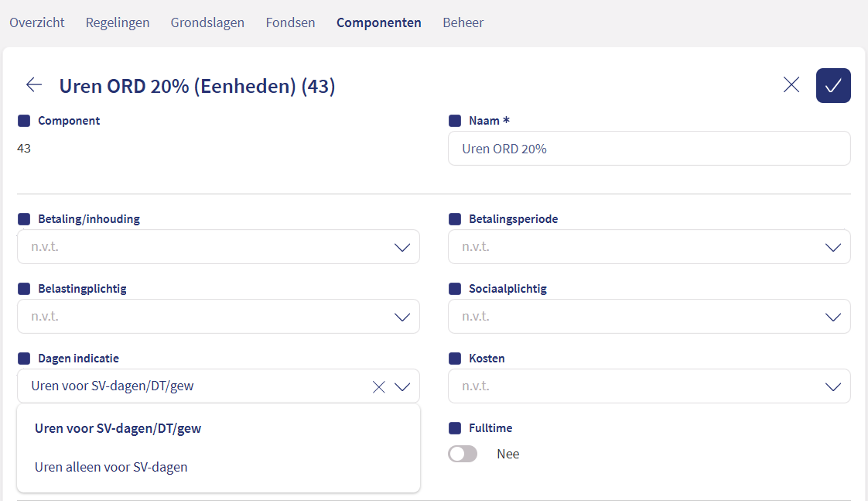Open the Fondsen tab
Viewport: 868px width, 501px height.
(290, 22)
